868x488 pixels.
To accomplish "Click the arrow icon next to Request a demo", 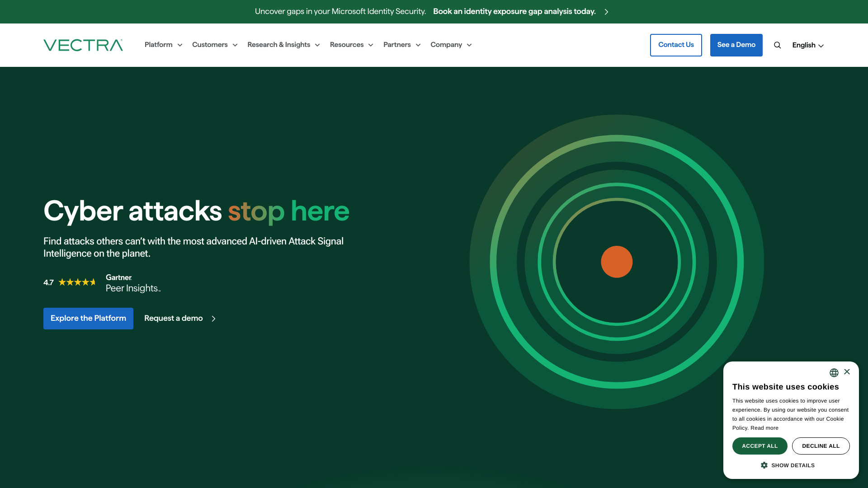I will 213,318.
